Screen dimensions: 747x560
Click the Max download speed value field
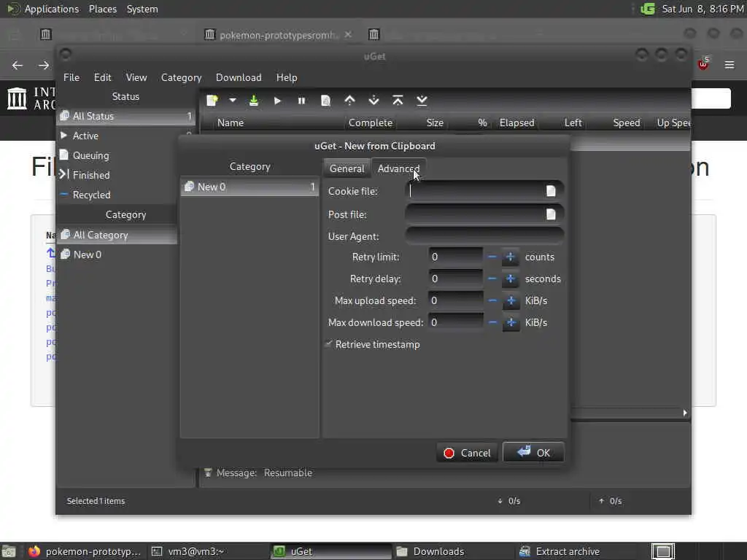[456, 322]
